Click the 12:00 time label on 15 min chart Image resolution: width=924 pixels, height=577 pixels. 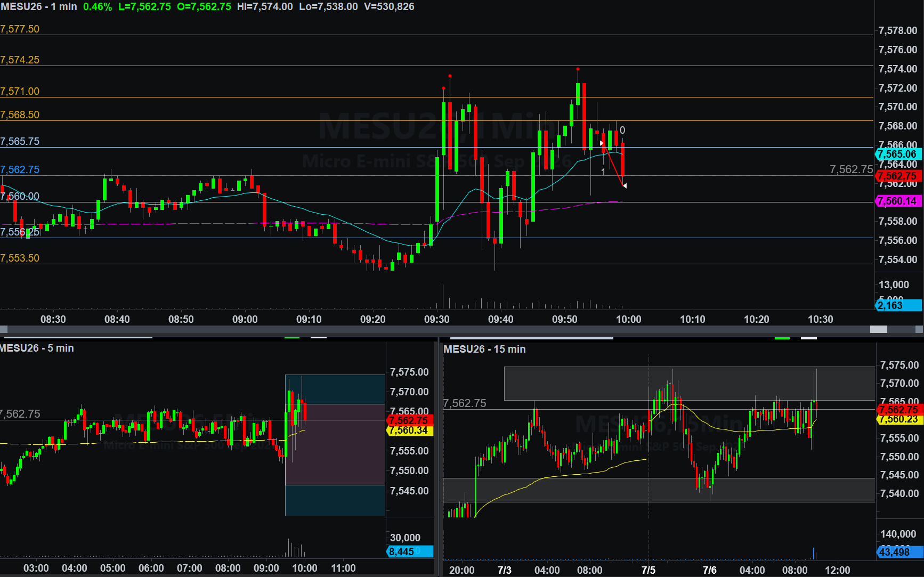(x=838, y=571)
